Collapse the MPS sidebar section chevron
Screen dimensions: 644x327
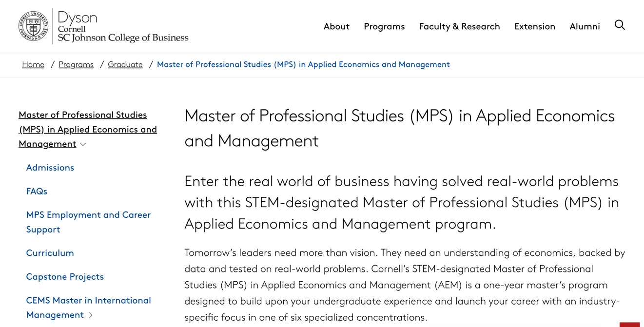click(83, 144)
